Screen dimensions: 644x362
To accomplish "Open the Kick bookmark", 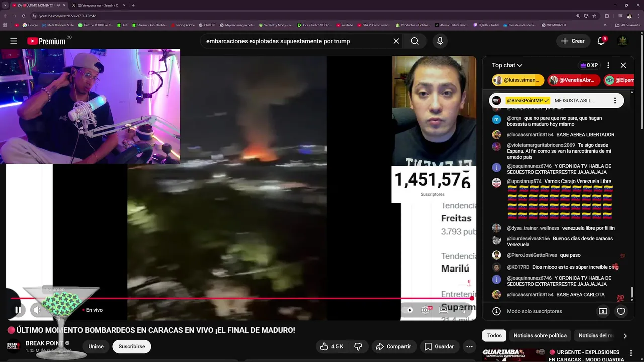I will [122, 25].
